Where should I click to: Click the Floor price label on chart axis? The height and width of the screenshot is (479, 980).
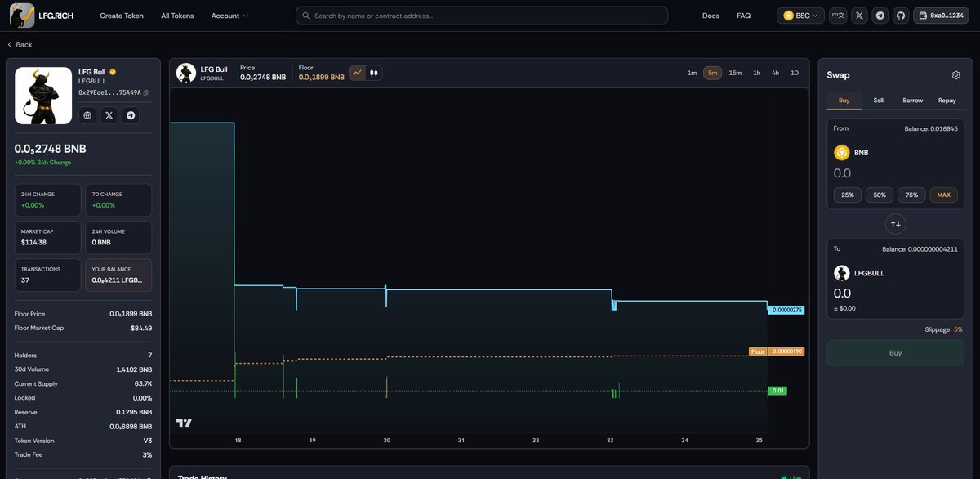(x=758, y=351)
